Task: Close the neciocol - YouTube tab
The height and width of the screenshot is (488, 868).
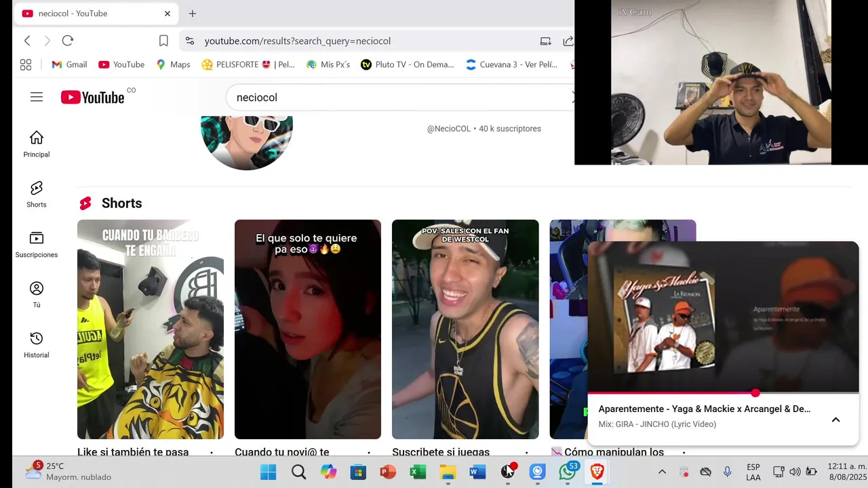Action: 167,14
